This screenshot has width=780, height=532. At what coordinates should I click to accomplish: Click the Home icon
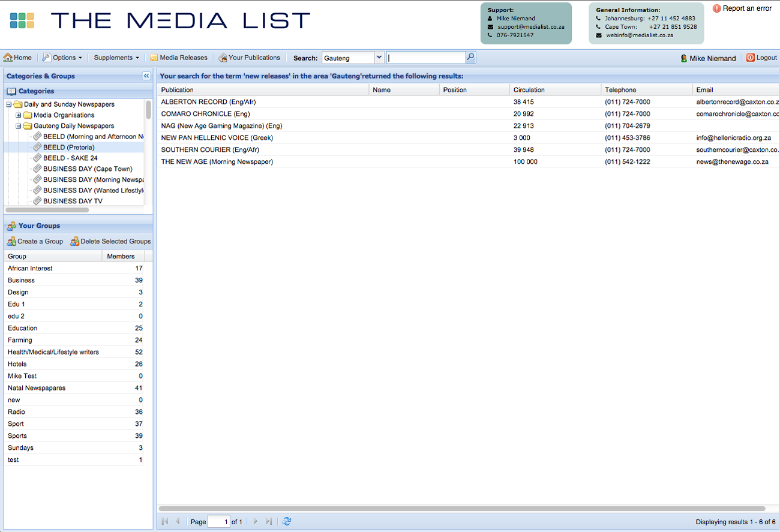pos(7,58)
